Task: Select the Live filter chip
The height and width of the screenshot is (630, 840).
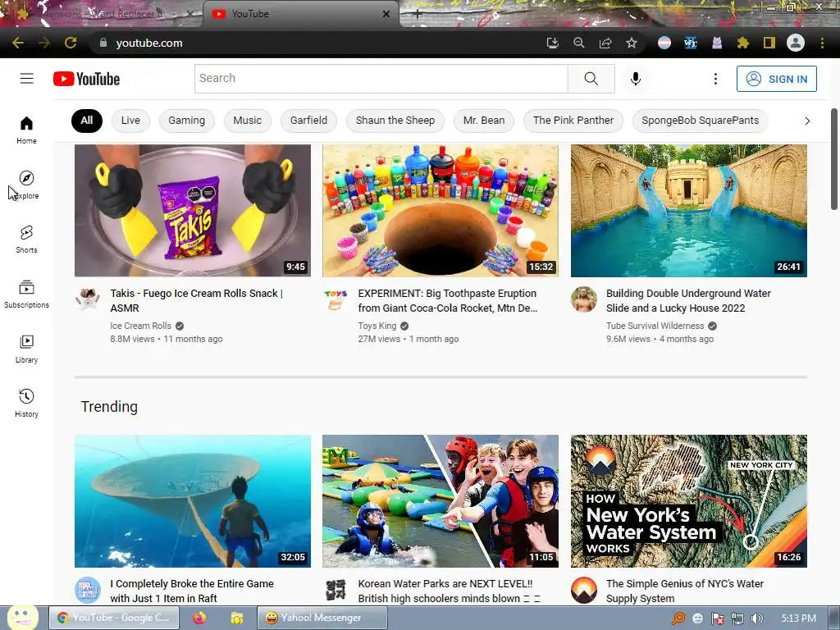Action: click(x=130, y=121)
